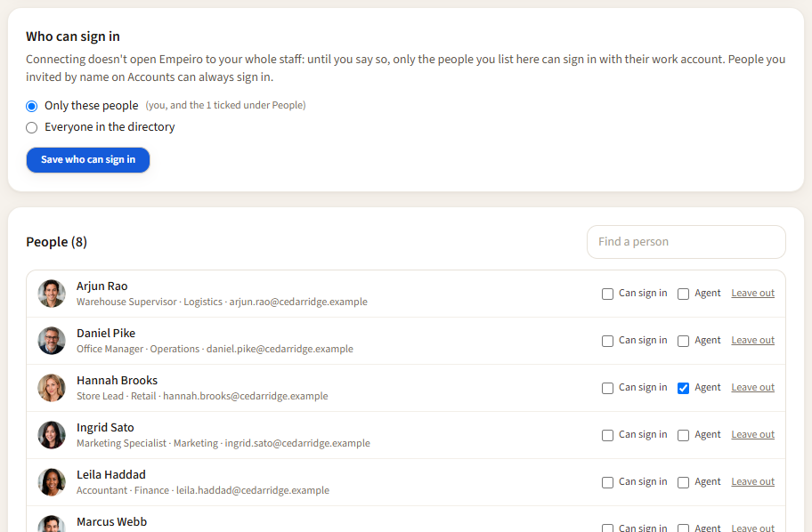
Task: Click Save who can sign in
Action: (88, 160)
